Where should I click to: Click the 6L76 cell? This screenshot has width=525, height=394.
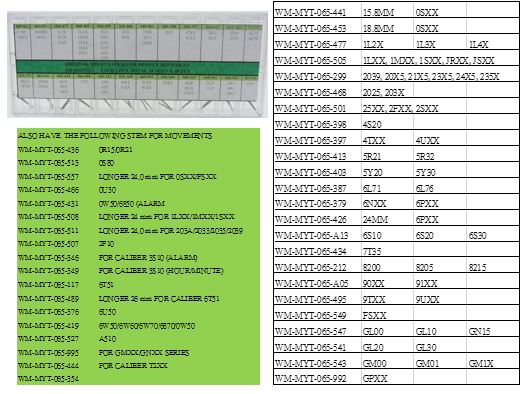[x=440, y=185]
